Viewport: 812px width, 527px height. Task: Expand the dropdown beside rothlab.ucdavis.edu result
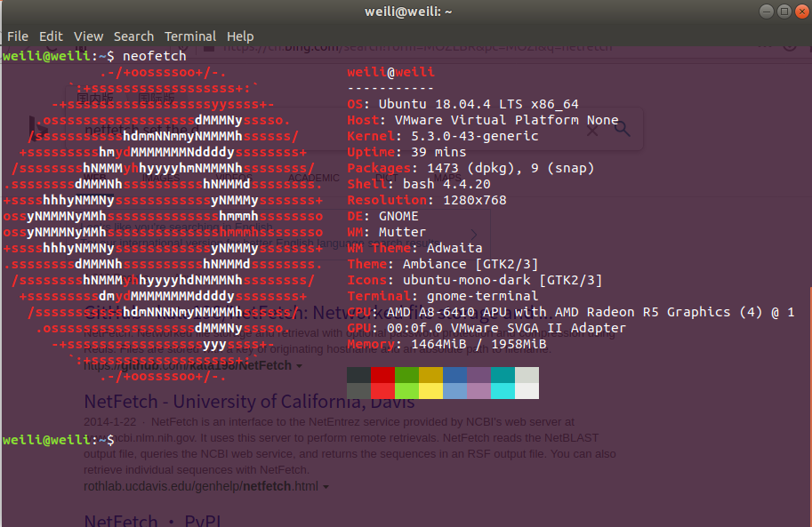pos(326,487)
